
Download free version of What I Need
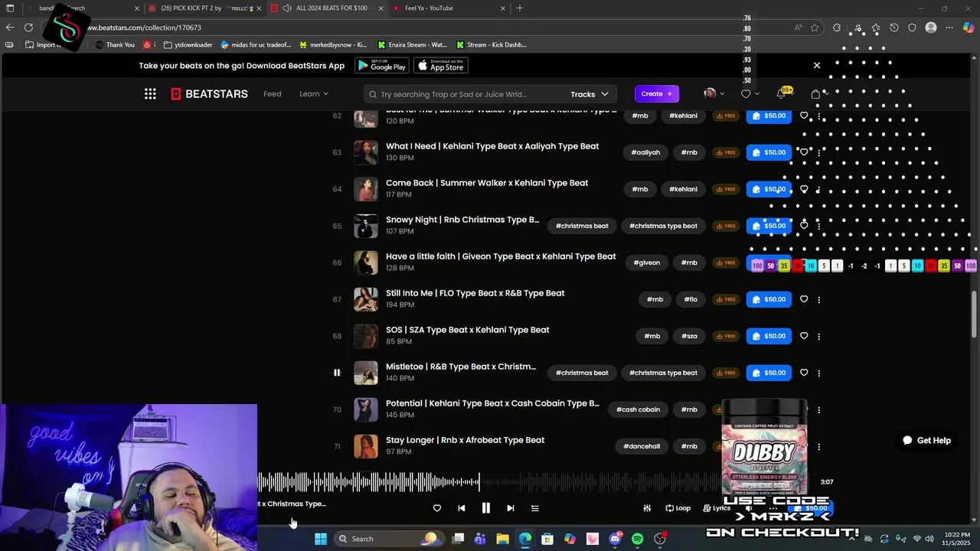point(725,152)
